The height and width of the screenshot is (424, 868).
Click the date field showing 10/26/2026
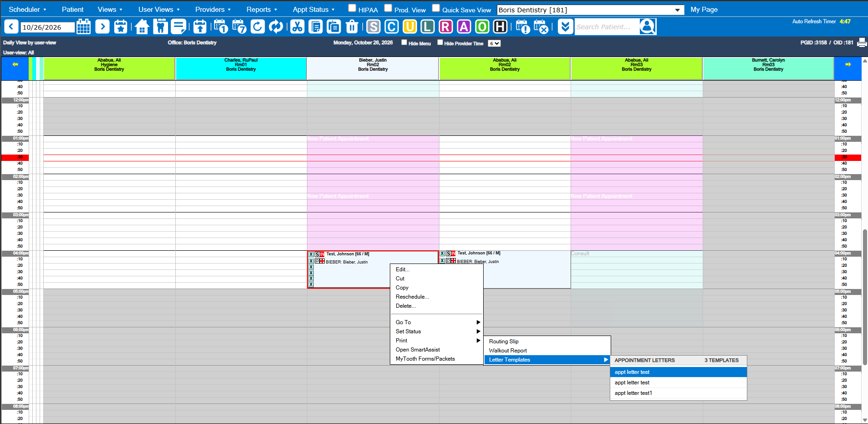pyautogui.click(x=47, y=27)
